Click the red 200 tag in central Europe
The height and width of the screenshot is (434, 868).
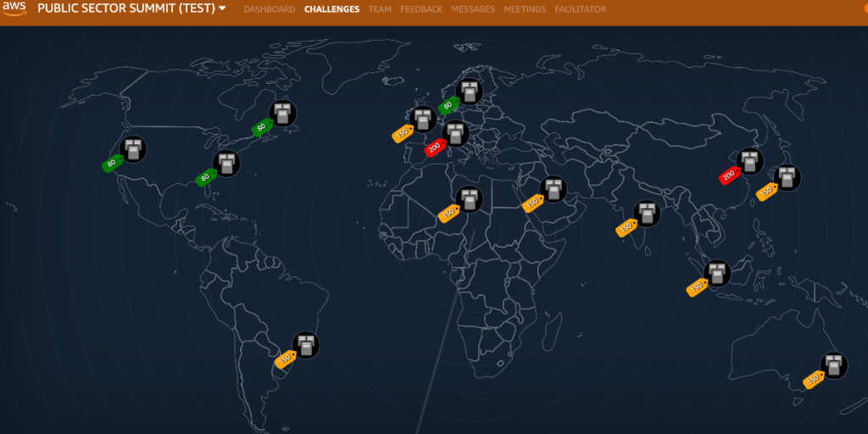pos(436,147)
